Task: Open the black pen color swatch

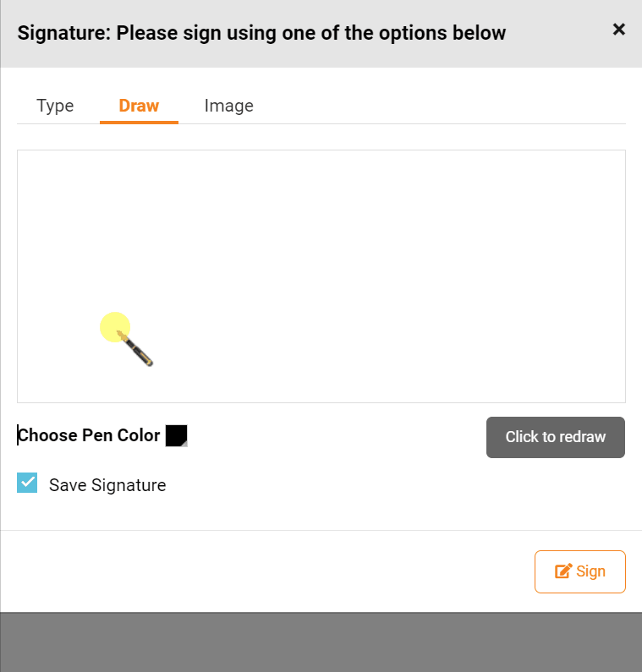Action: 175,434
